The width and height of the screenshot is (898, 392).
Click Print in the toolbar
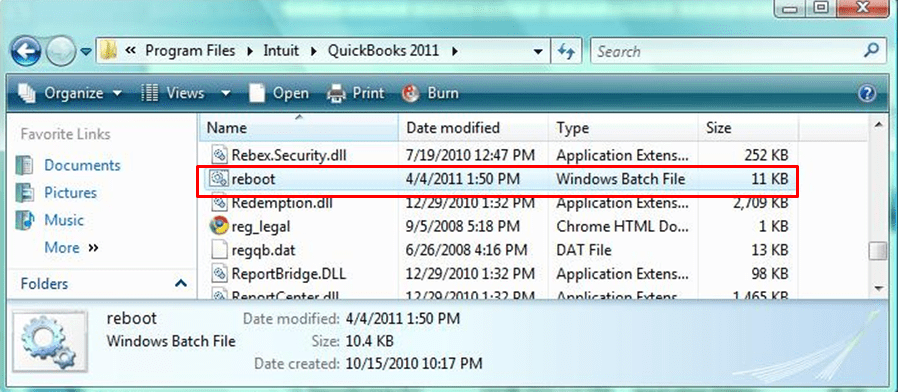point(355,93)
